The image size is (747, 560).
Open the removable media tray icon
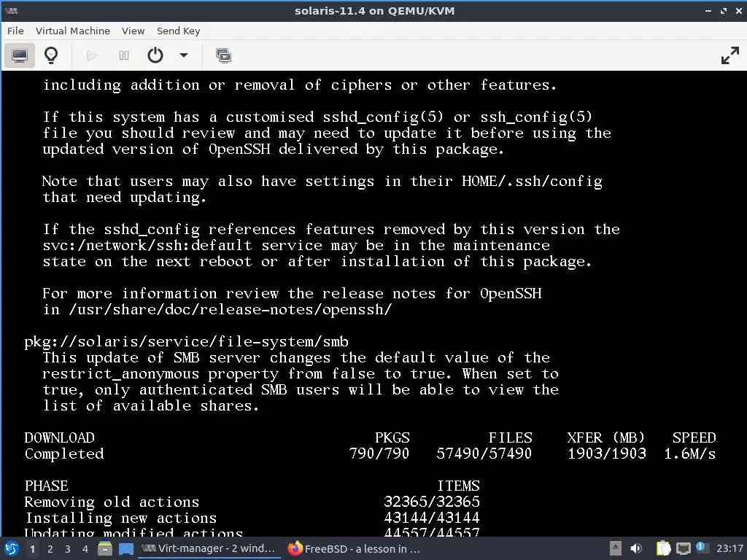click(615, 548)
